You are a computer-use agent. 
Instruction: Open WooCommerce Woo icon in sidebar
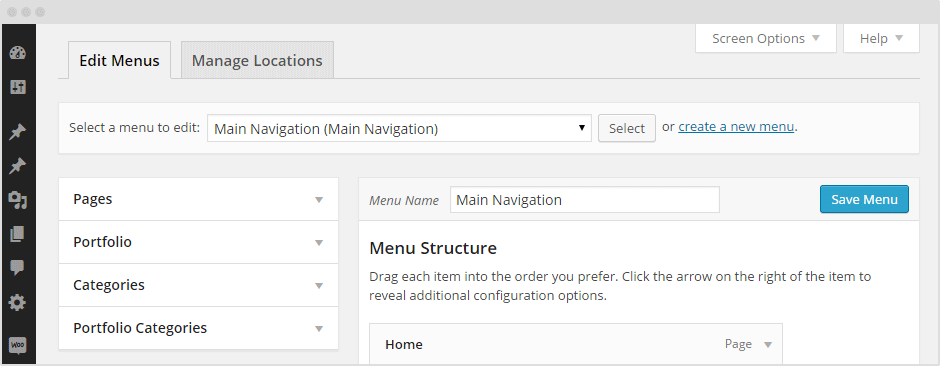tap(18, 346)
